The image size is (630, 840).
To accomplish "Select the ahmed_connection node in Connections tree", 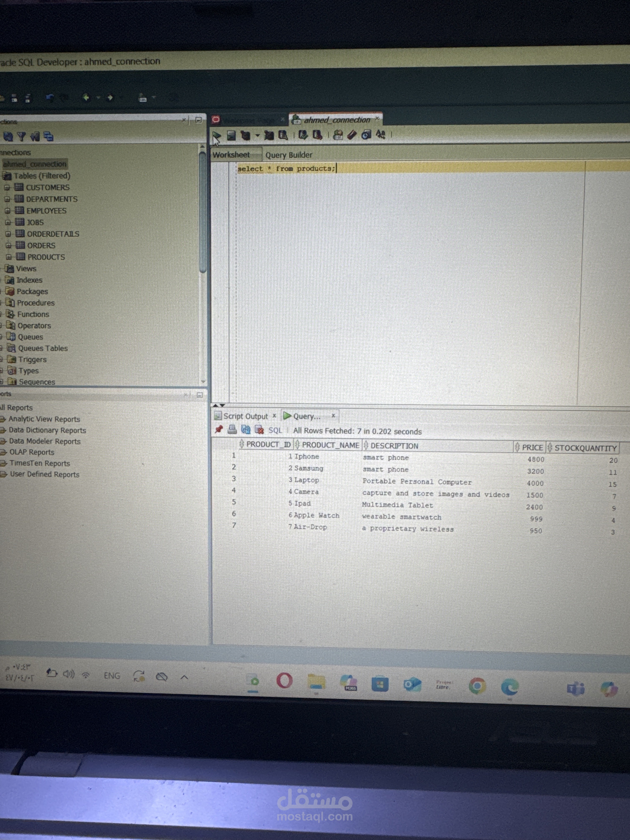I will tap(35, 164).
